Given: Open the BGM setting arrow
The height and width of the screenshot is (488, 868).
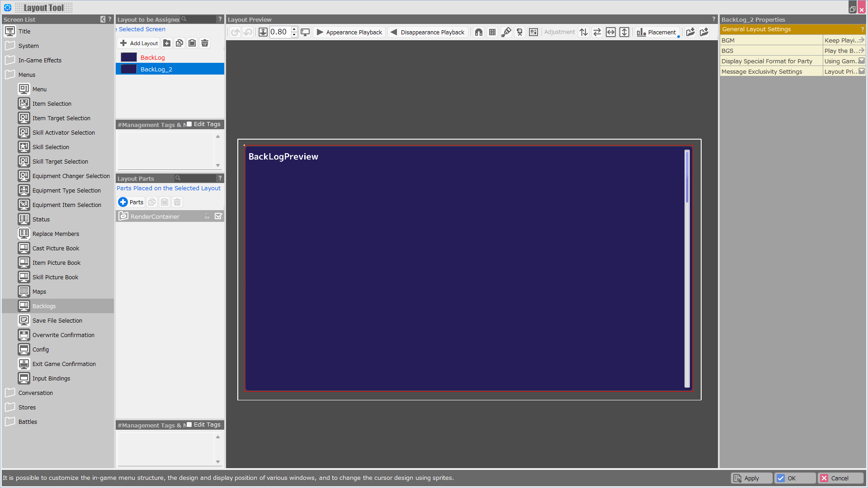Looking at the screenshot, I should pos(862,40).
